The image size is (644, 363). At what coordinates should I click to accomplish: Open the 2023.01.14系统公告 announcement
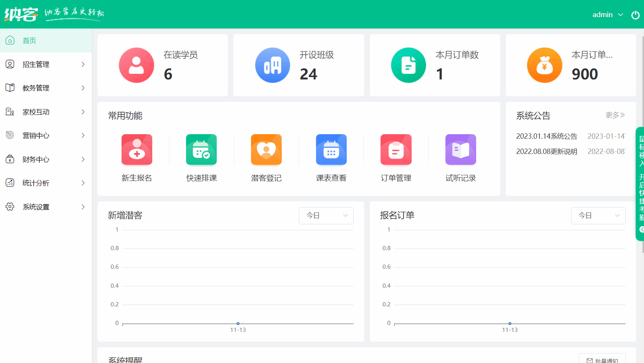click(546, 136)
